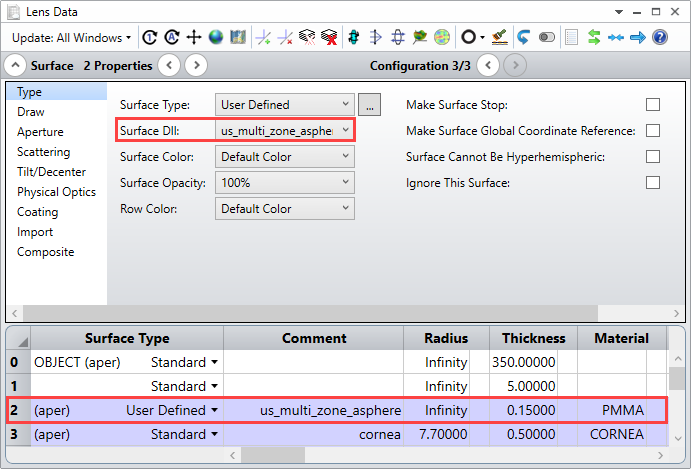Tick the Ignore This Surface checkbox
The width and height of the screenshot is (691, 469).
click(653, 182)
